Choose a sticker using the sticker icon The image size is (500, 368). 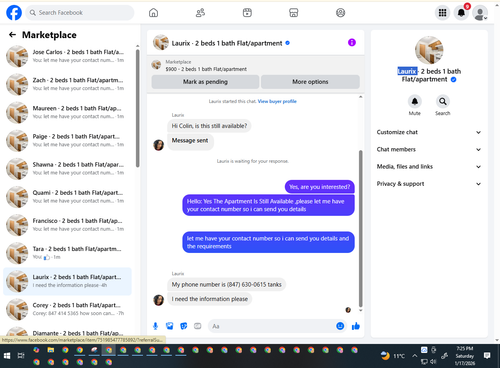click(x=184, y=326)
